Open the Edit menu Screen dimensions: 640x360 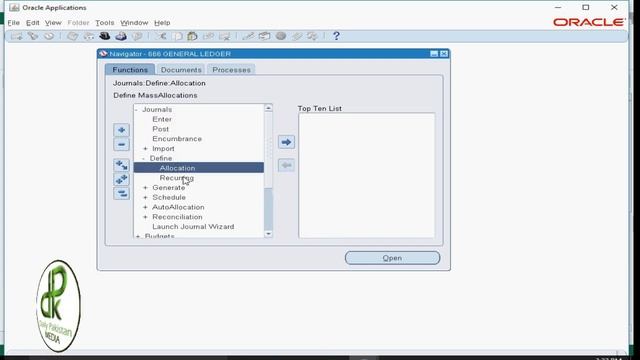(x=33, y=23)
